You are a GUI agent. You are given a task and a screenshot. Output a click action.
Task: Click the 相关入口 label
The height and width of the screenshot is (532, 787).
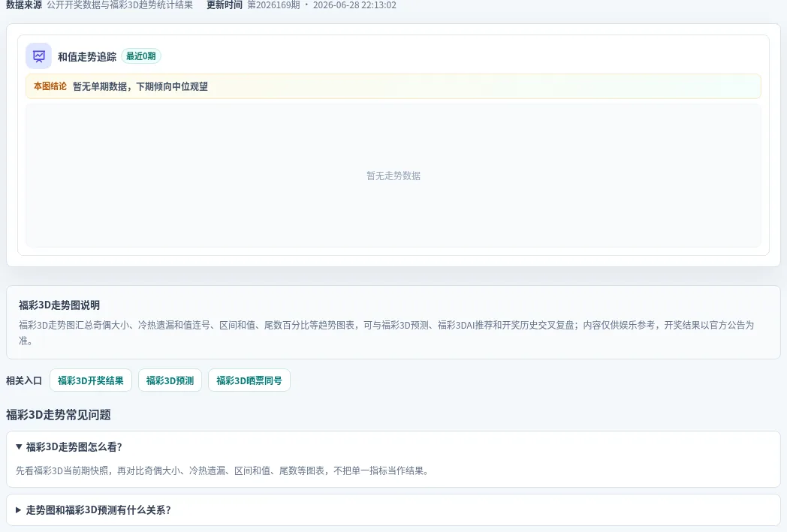coord(23,380)
